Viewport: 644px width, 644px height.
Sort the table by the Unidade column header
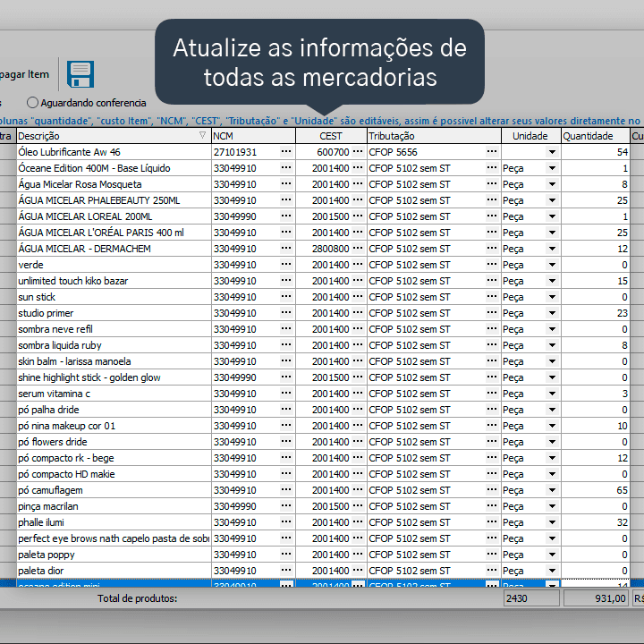tap(530, 136)
